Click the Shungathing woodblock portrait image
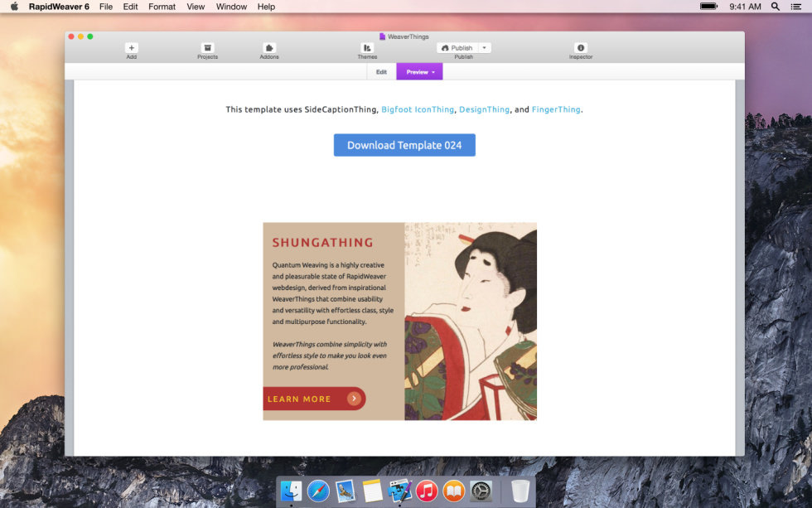 471,321
